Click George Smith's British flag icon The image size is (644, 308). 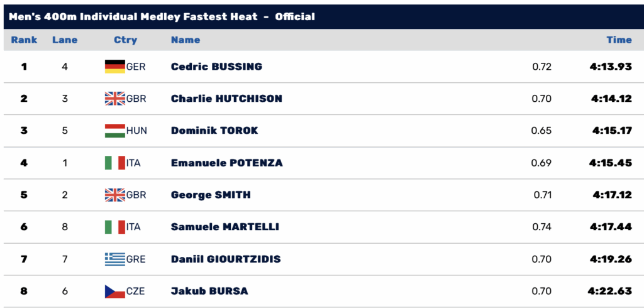tap(115, 195)
